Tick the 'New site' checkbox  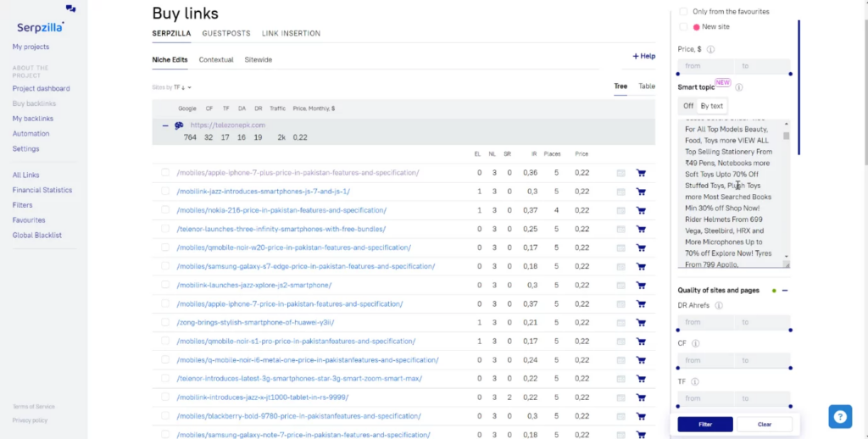tap(683, 27)
